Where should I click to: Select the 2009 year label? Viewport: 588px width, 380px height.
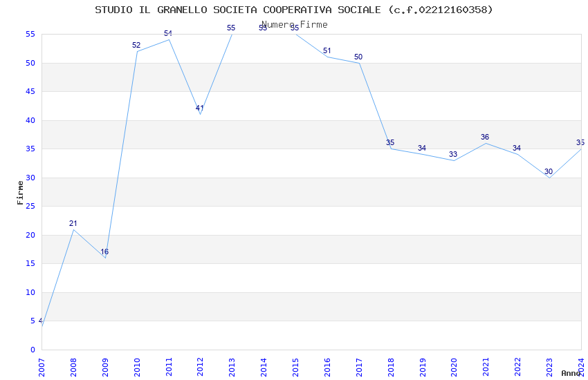[x=105, y=368]
